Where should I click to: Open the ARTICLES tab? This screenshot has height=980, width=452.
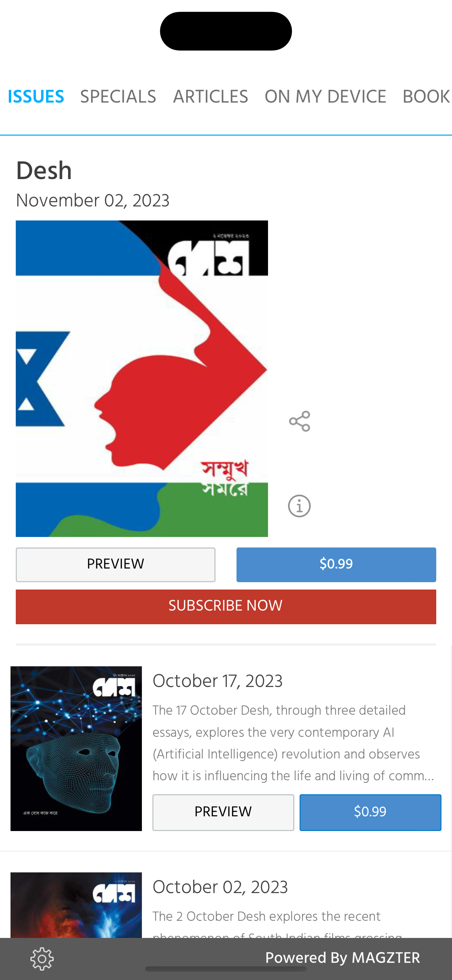point(210,97)
